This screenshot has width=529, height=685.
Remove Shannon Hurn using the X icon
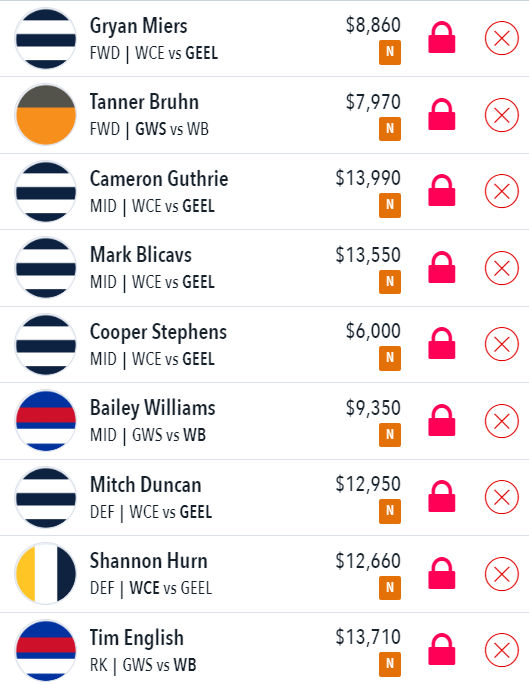point(502,574)
